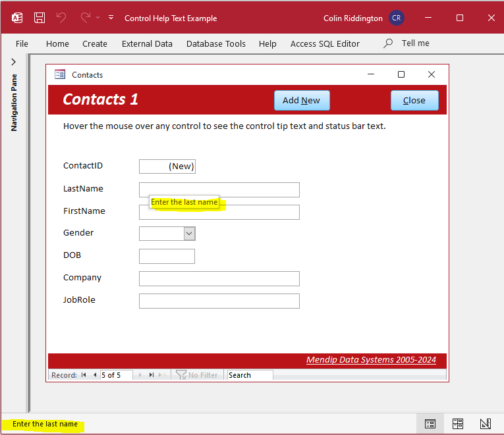Click the 'Enter the last name' status bar text
The width and height of the screenshot is (504, 435).
coord(45,424)
